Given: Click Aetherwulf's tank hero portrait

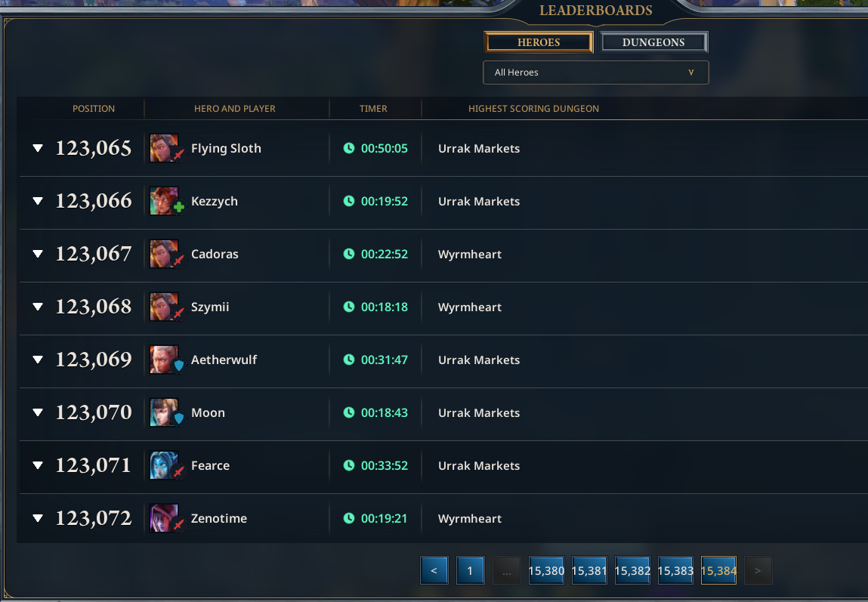Looking at the screenshot, I should tap(165, 359).
